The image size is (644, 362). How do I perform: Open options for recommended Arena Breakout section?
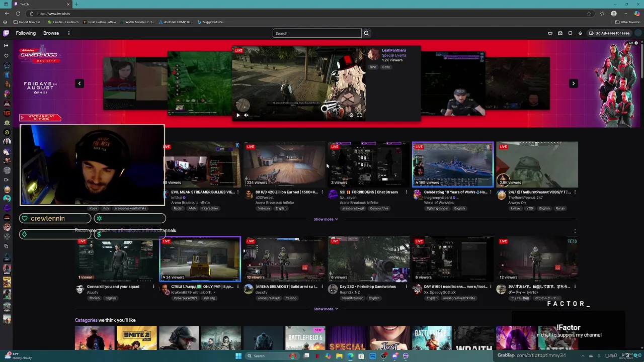tap(575, 231)
